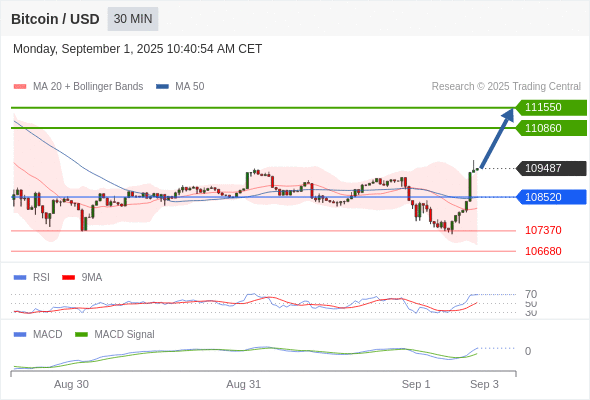The image size is (590, 400).
Task: Click the 9MA red legend swatch
Action: tap(68, 278)
